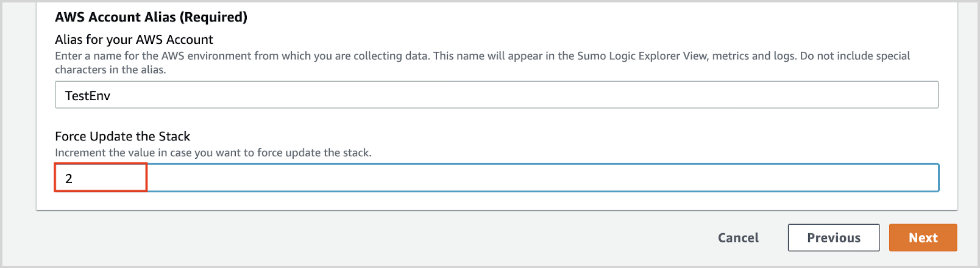Click the empty right end of alias field
Image resolution: width=980 pixels, height=268 pixels.
click(884, 95)
